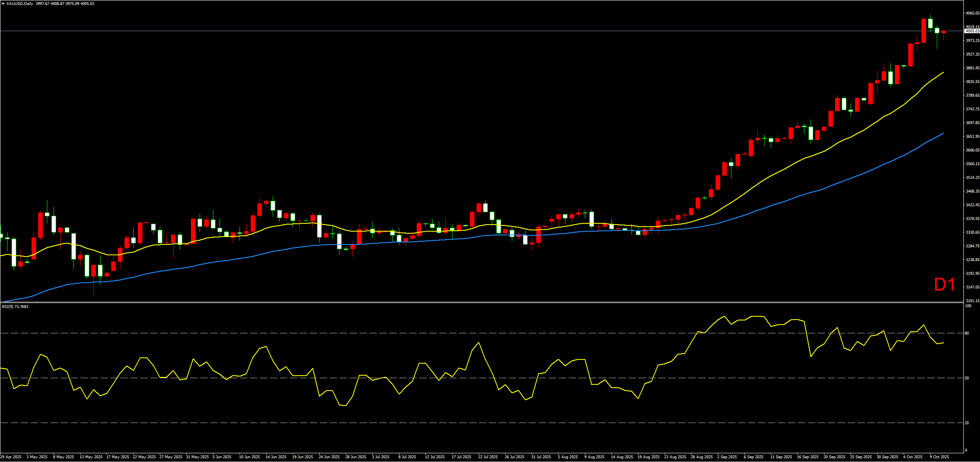Click the 22 Jul 2025 date label
980x462 pixels.
pos(488,457)
